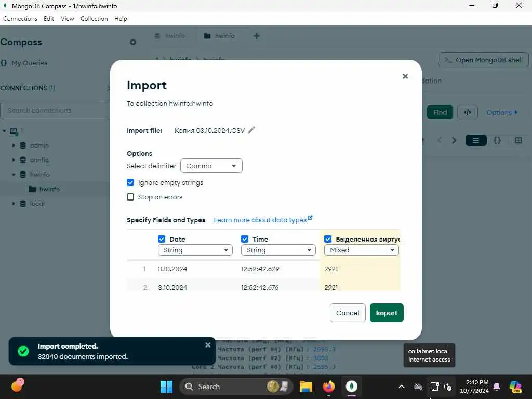Click the connection 1 computer icon

pyautogui.click(x=14, y=131)
